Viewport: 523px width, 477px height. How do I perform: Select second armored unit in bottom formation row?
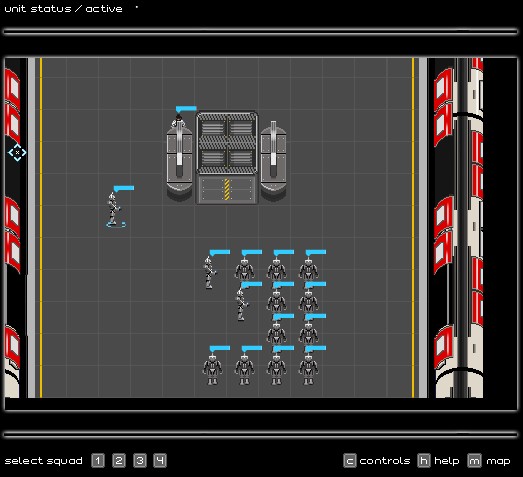(244, 370)
